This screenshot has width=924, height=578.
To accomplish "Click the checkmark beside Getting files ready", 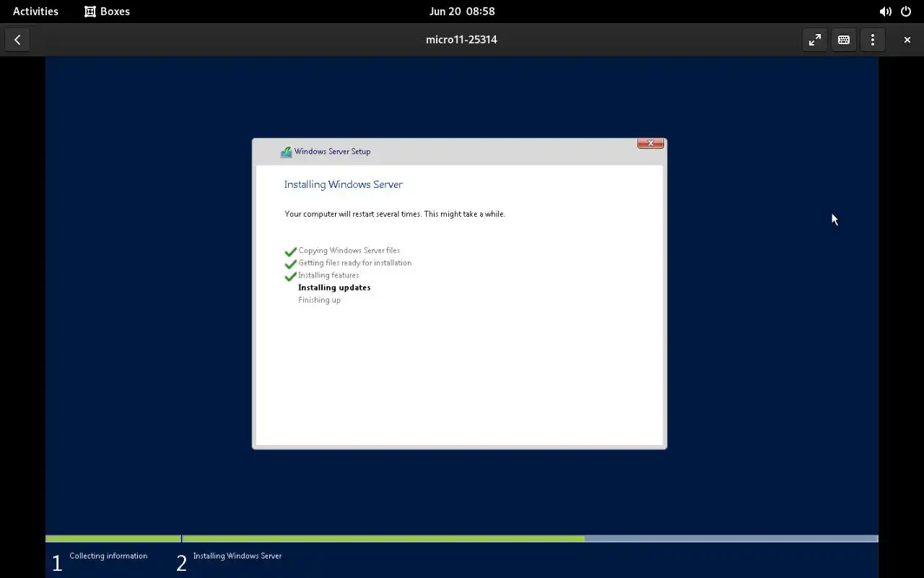I will point(290,264).
